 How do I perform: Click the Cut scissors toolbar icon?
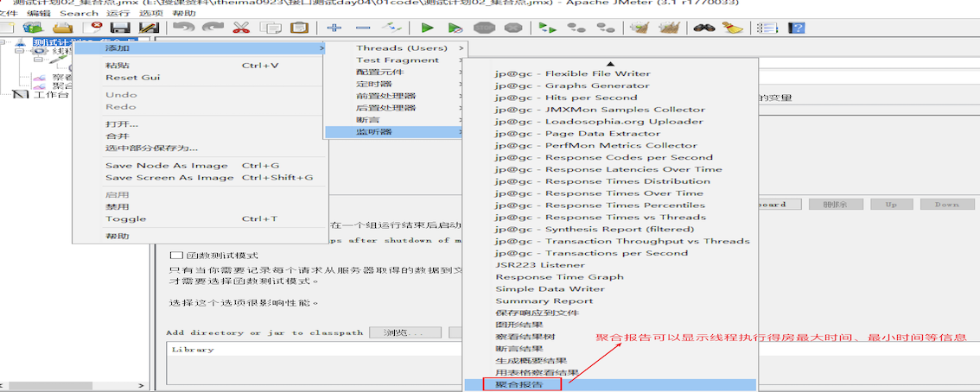pyautogui.click(x=241, y=28)
